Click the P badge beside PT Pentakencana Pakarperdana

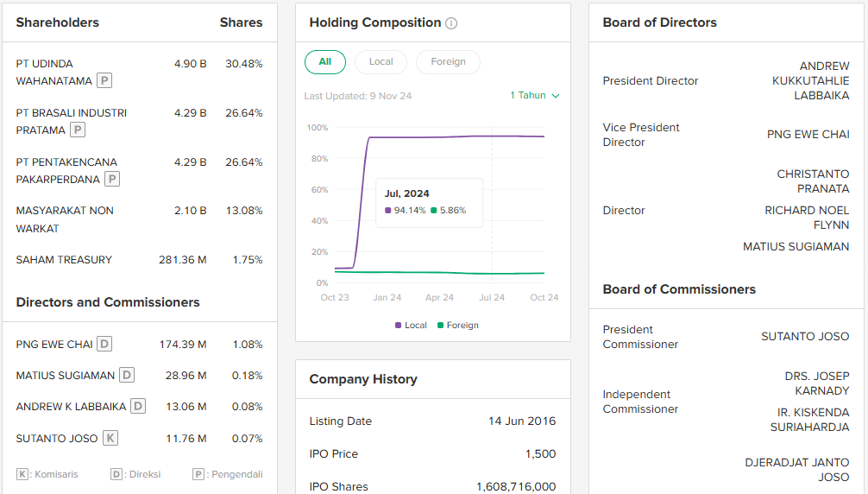[112, 180]
